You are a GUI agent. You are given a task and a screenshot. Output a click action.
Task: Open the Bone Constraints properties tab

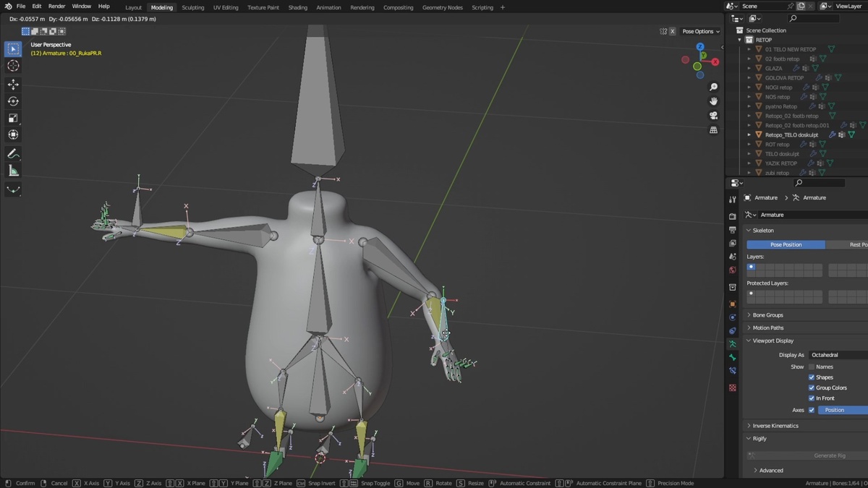tap(733, 371)
